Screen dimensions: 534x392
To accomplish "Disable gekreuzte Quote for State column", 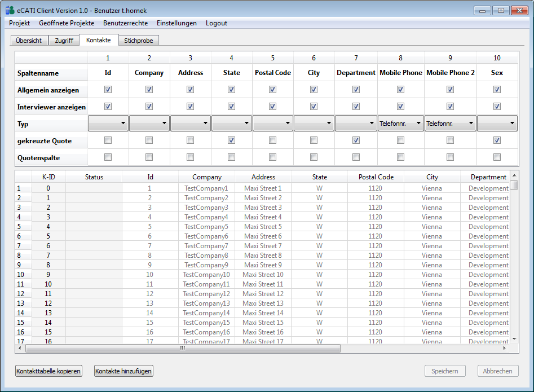I will pyautogui.click(x=232, y=140).
